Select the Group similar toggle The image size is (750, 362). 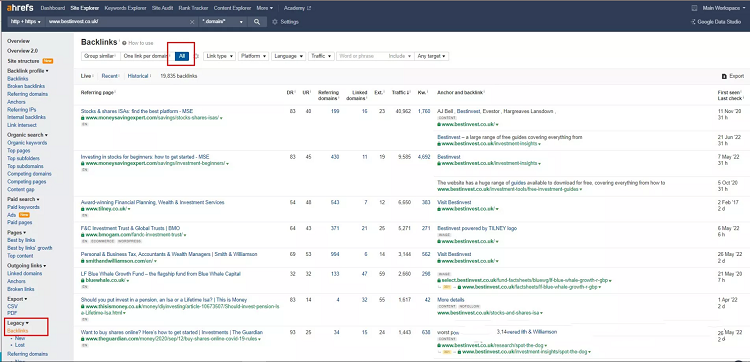click(x=100, y=56)
